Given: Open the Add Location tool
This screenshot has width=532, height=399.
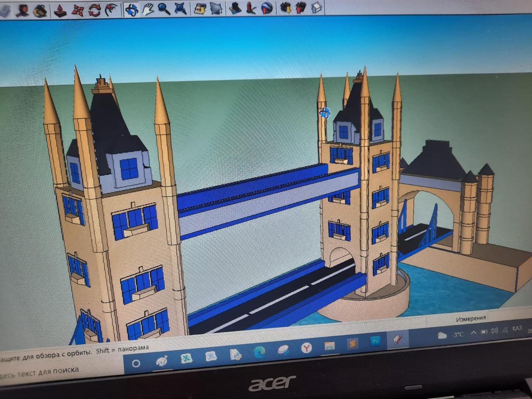Looking at the screenshot, I should tap(200, 8).
